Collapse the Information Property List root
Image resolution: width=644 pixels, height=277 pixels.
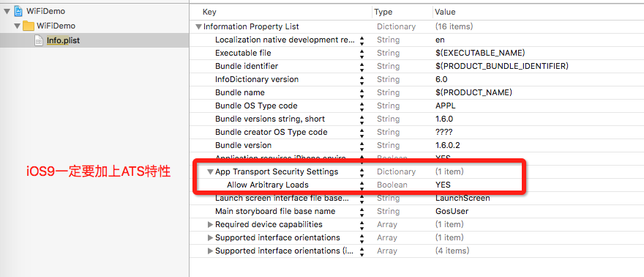coord(199,26)
